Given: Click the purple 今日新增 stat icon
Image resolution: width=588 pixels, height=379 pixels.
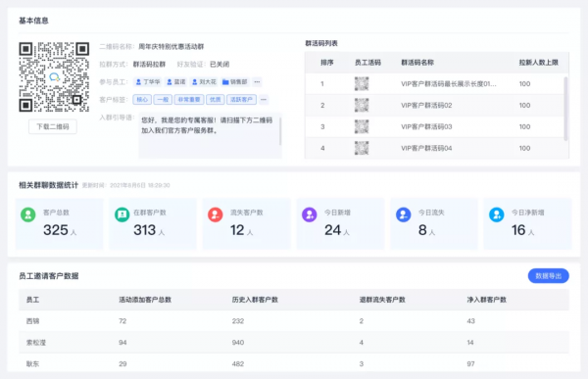Looking at the screenshot, I should [310, 214].
